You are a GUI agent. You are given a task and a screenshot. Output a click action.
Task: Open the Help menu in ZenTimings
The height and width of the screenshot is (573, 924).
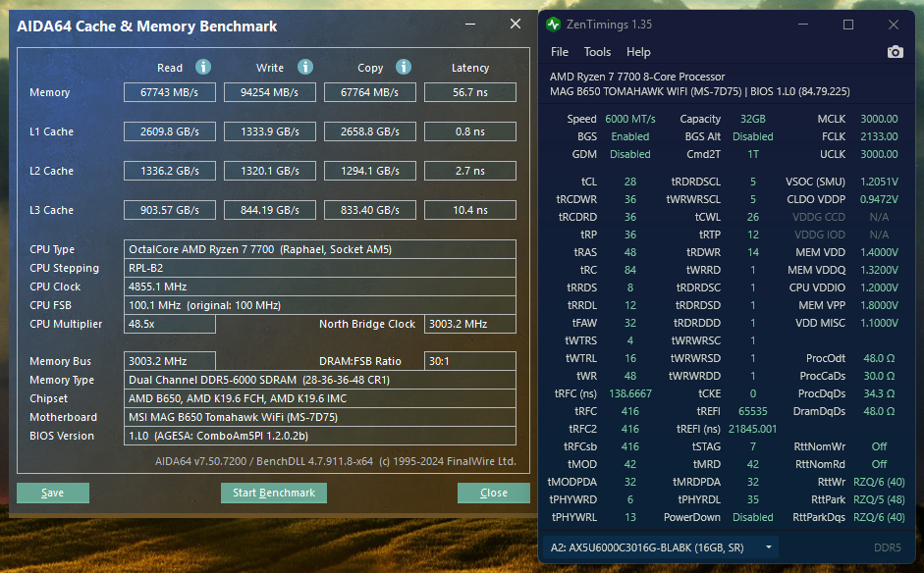click(638, 52)
